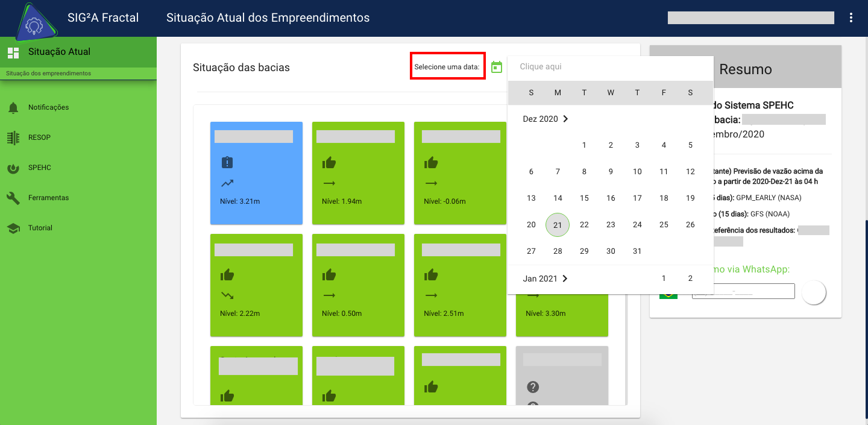Click the green calendar icon
This screenshot has height=425, width=868.
pos(497,67)
